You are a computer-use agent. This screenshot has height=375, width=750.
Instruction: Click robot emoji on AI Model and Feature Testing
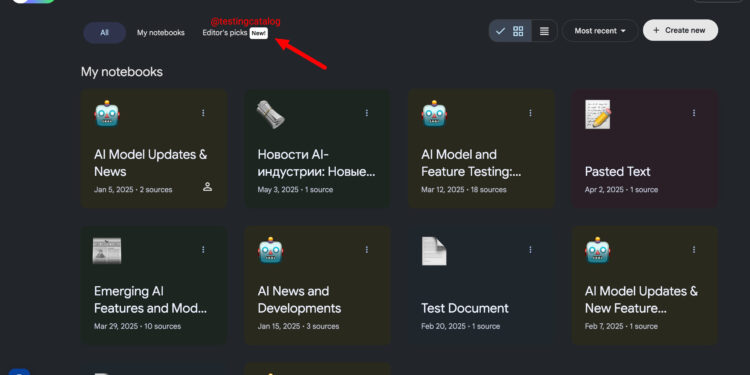[x=434, y=113]
